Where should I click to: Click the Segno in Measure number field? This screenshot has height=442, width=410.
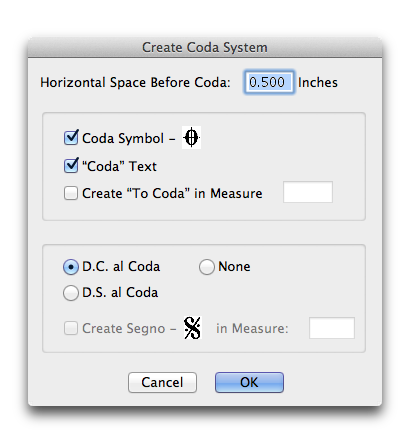point(332,328)
